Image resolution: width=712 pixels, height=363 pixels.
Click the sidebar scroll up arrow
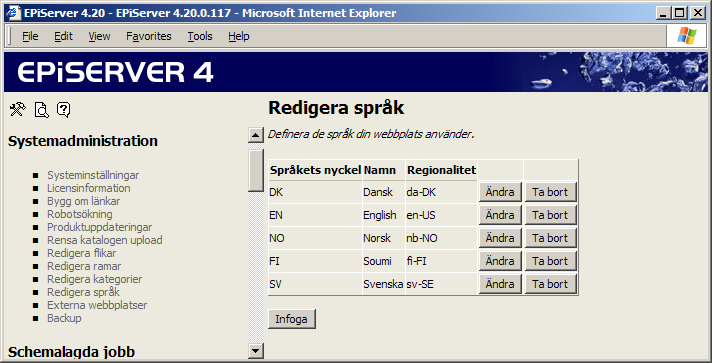coord(256,135)
